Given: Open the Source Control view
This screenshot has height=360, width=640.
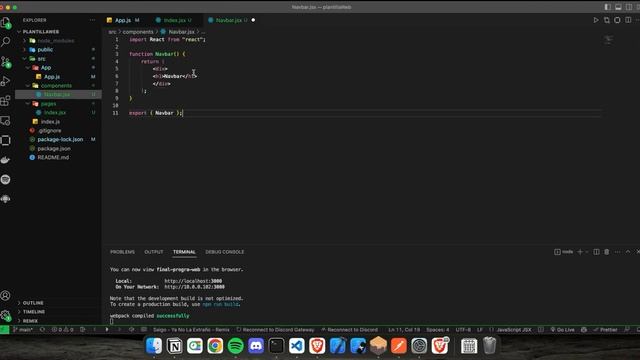Looking at the screenshot, I should (6, 62).
